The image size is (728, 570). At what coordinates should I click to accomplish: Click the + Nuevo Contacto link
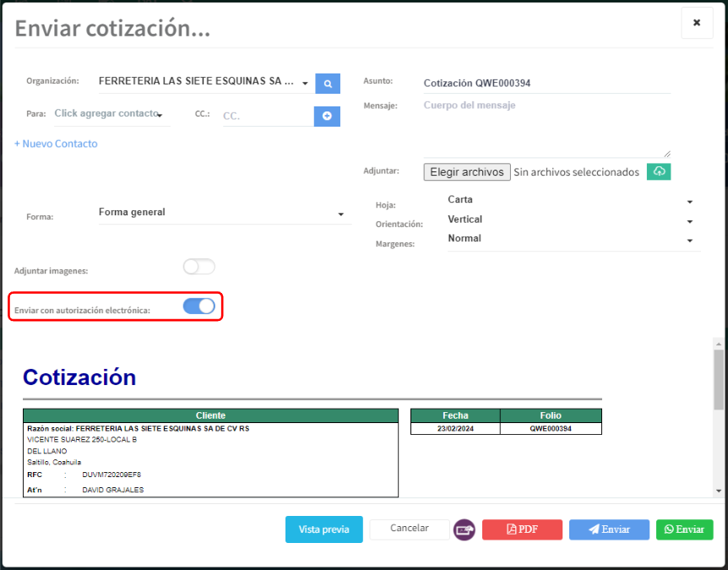click(56, 144)
